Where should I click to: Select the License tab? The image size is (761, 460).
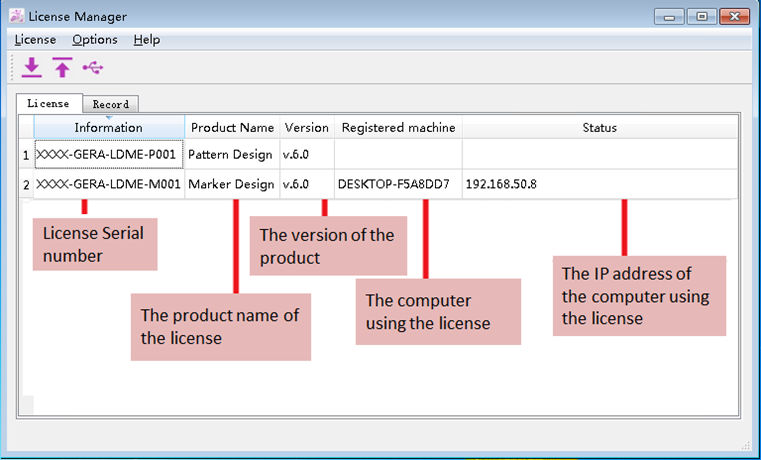(x=48, y=103)
